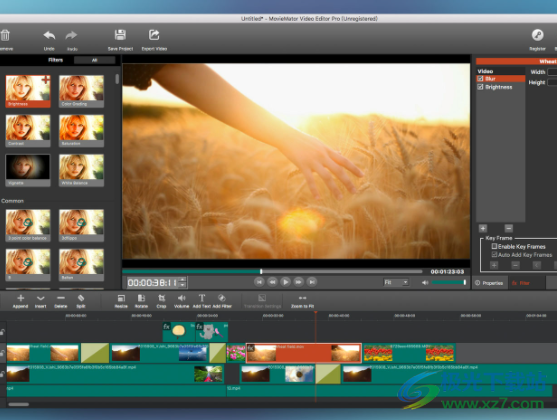
Task: Click the plus button below the filter list
Action: click(x=483, y=228)
